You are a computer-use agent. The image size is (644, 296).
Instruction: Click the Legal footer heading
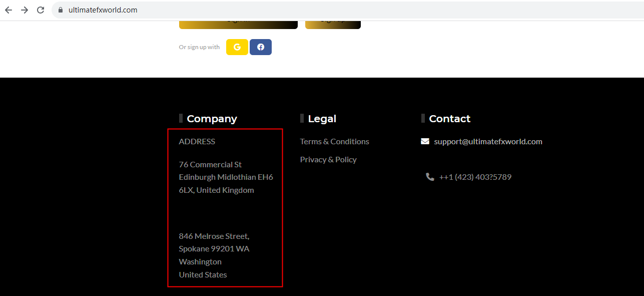coord(322,119)
